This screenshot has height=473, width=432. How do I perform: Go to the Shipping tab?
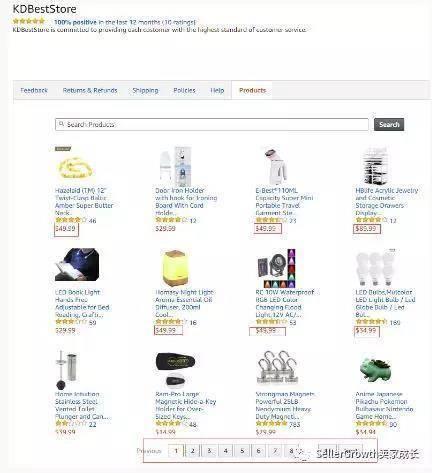(x=145, y=90)
